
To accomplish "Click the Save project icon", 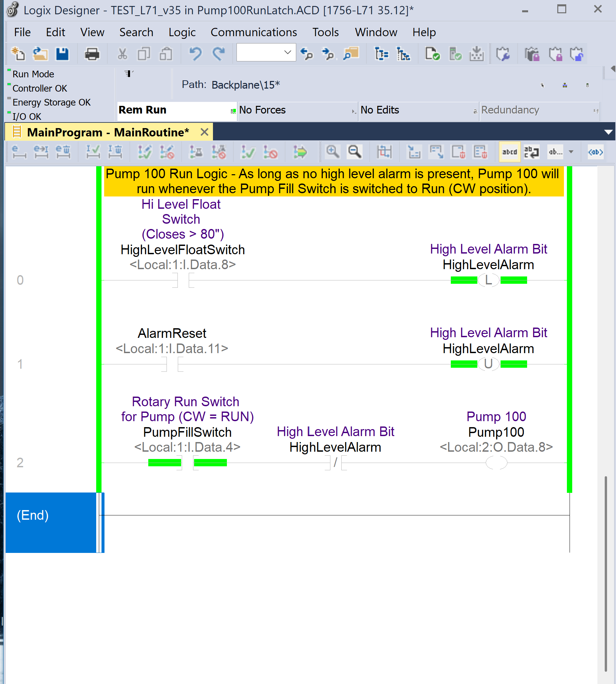I will (x=62, y=54).
